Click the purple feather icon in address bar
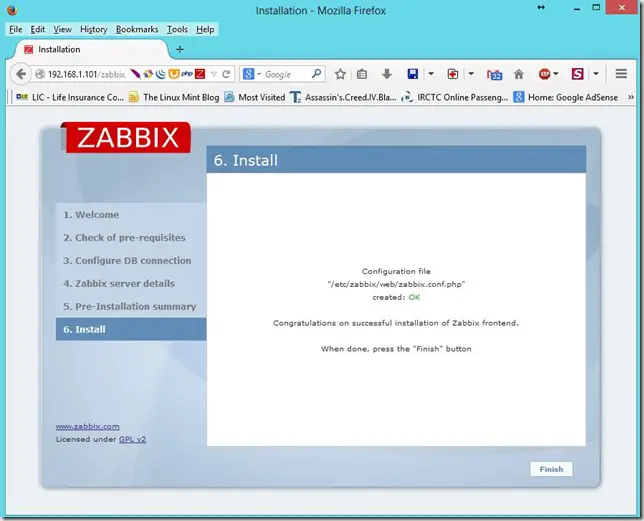The width and height of the screenshot is (644, 521). pos(135,74)
